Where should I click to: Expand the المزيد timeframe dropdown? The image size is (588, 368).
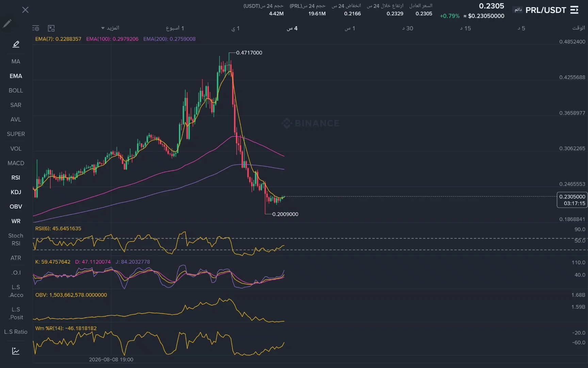(110, 28)
